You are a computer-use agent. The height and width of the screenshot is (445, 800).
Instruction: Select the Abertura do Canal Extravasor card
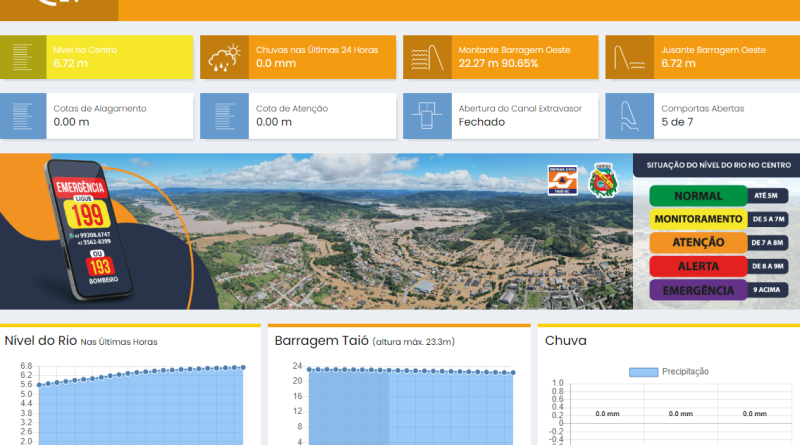pyautogui.click(x=501, y=116)
